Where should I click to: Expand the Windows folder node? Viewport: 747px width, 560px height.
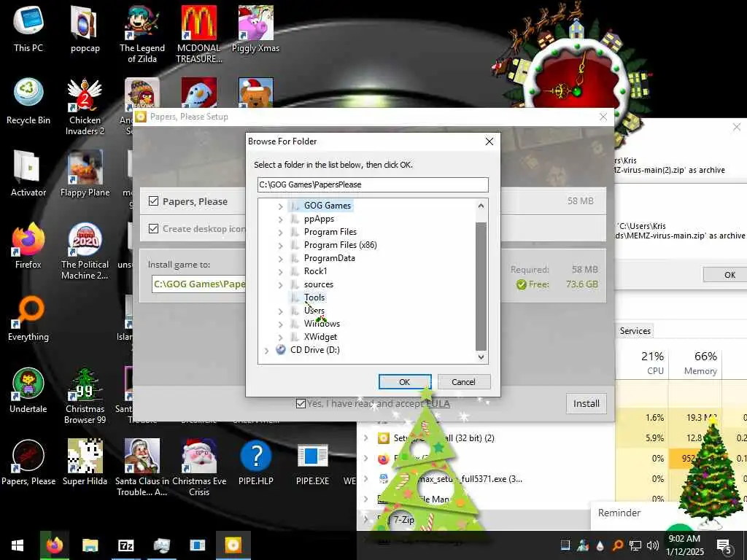(281, 324)
